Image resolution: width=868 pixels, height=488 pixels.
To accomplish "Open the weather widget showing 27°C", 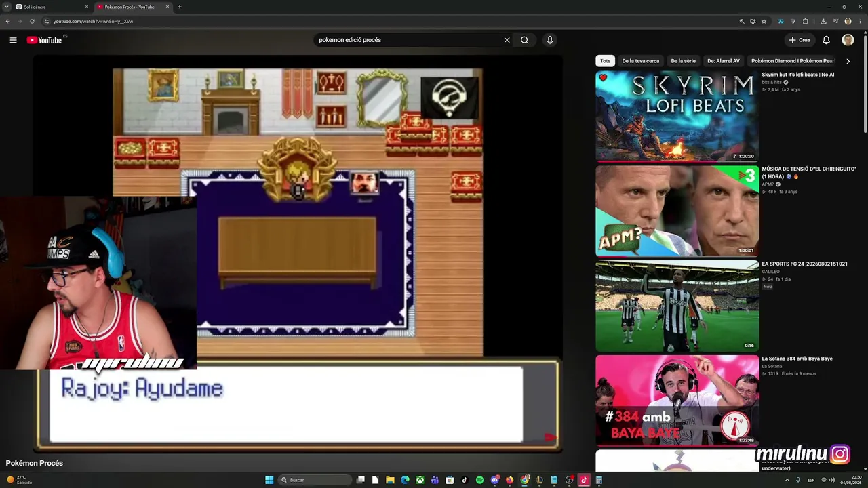I will click(x=20, y=480).
